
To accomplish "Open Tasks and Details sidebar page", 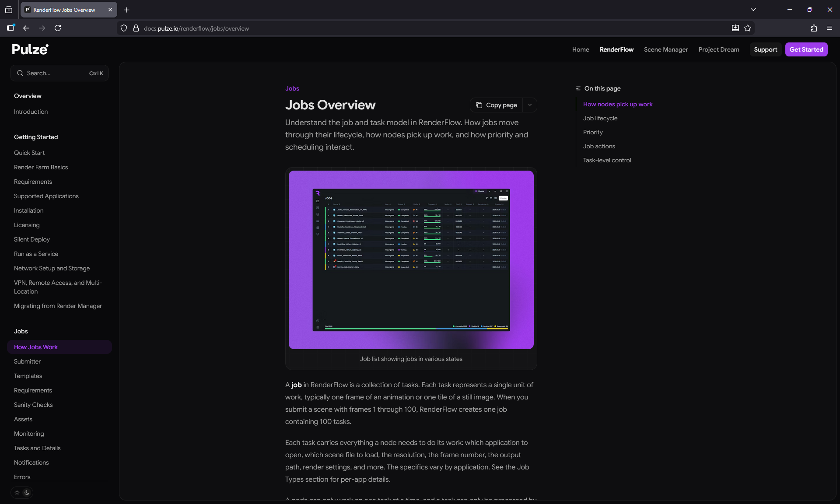I will (37, 448).
